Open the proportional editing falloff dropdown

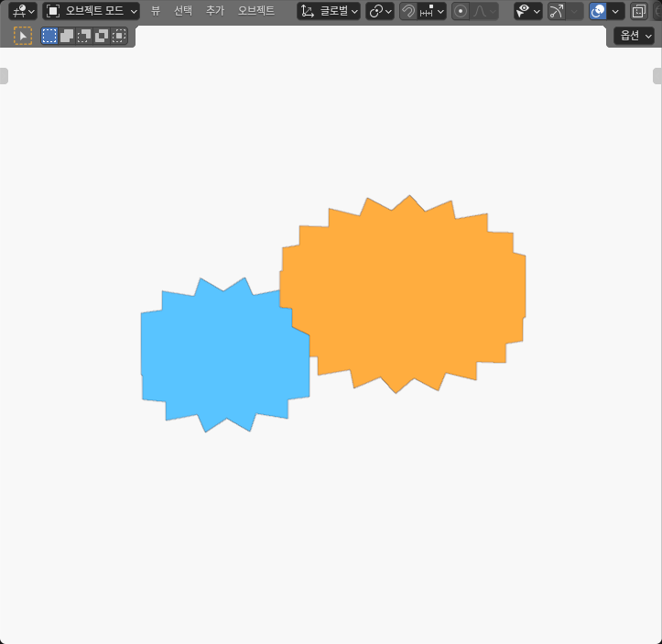tap(484, 11)
